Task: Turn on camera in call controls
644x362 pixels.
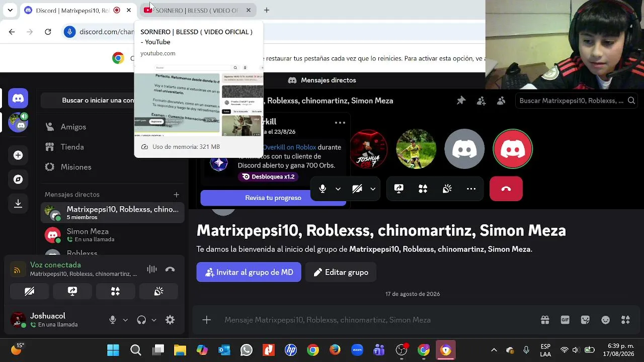Action: pyautogui.click(x=357, y=189)
